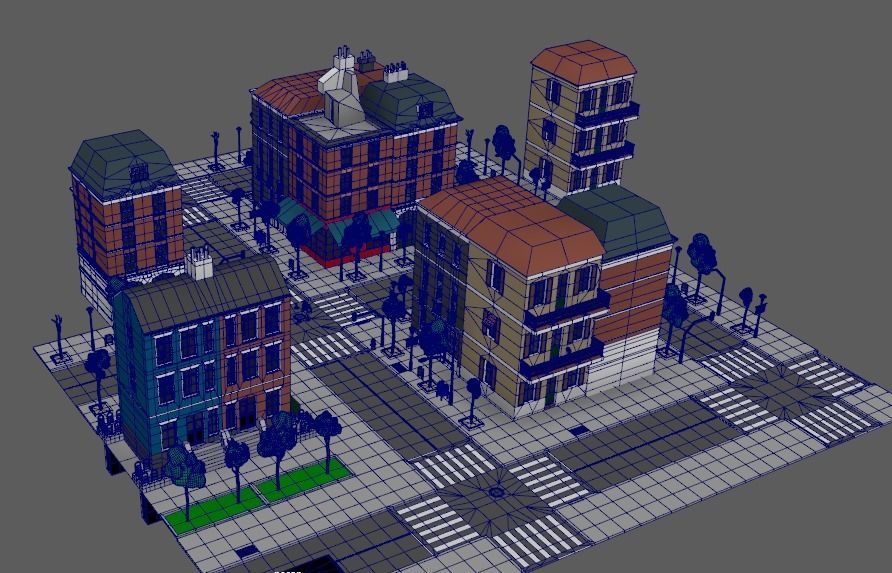The height and width of the screenshot is (573, 892).
Task: Select the white chimney cluster on the townhouse roof
Action: click(199, 263)
